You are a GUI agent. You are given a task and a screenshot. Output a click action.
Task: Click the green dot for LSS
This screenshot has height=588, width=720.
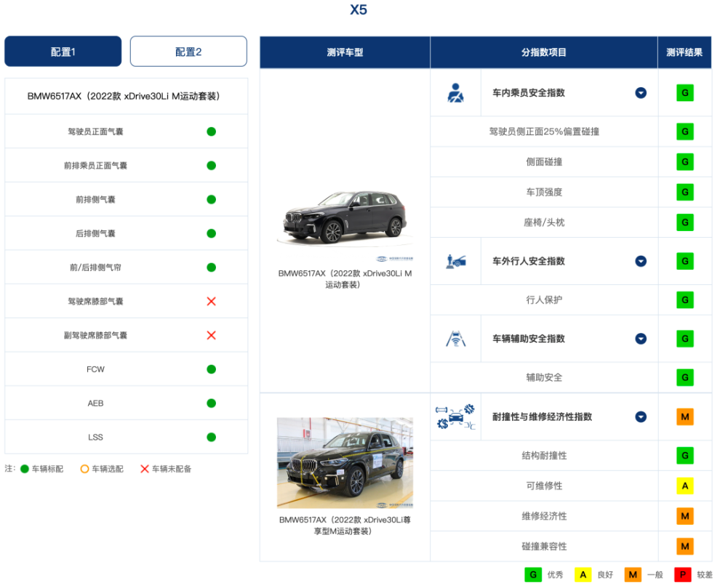(211, 438)
